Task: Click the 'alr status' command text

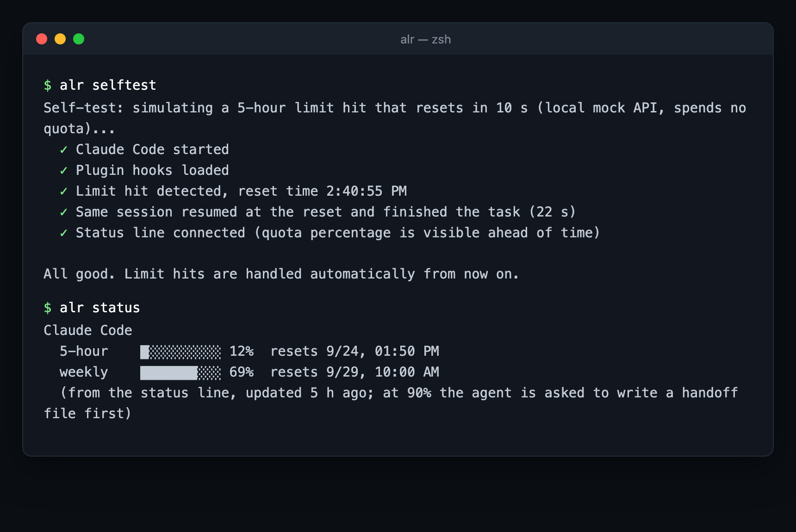Action: tap(100, 308)
